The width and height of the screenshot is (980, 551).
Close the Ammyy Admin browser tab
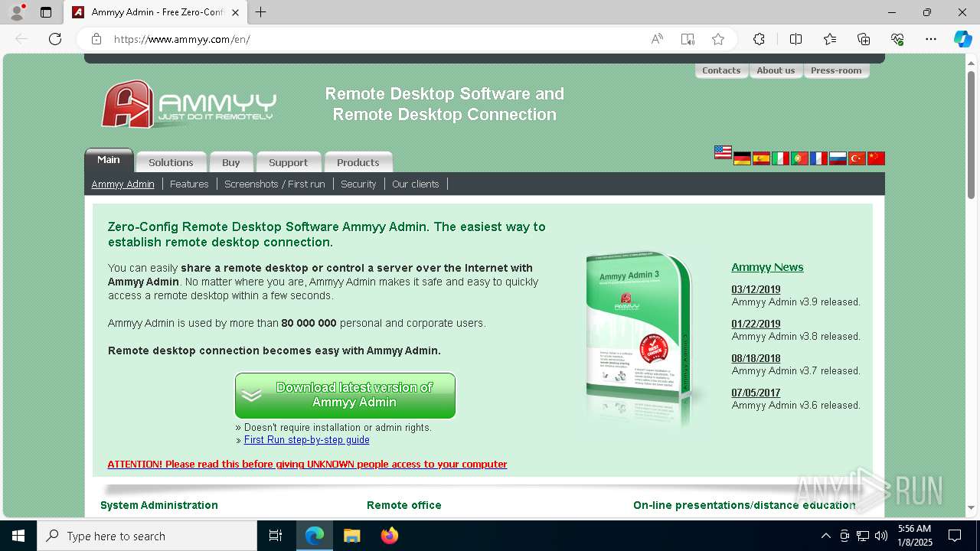pos(235,12)
